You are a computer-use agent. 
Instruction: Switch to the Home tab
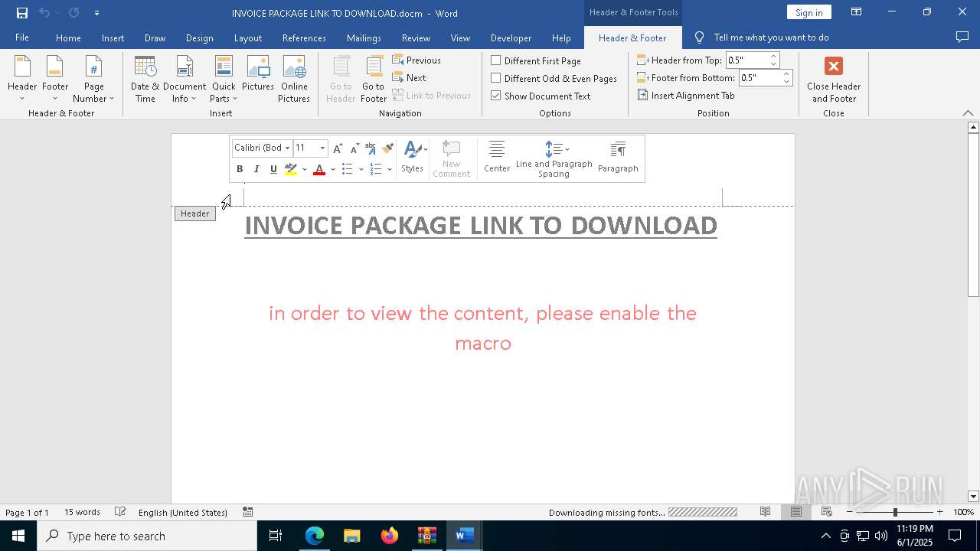pyautogui.click(x=68, y=37)
